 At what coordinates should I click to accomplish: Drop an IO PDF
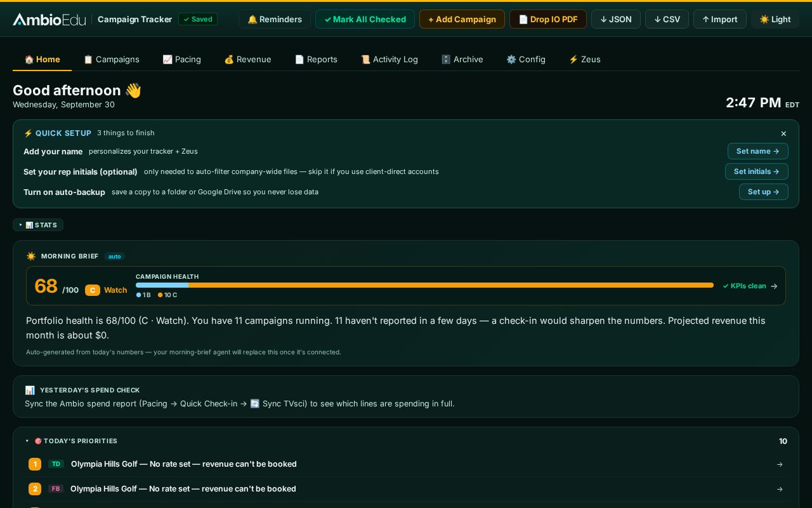click(x=548, y=19)
